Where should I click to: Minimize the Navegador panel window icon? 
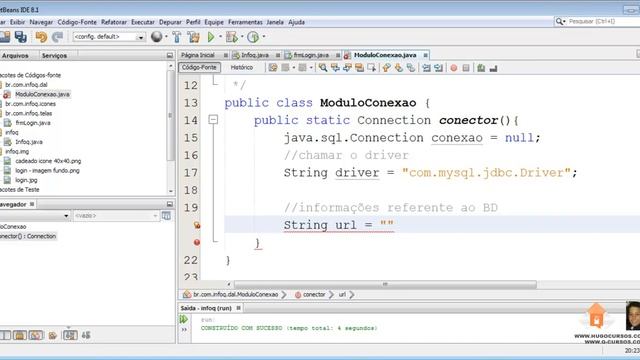coord(170,204)
